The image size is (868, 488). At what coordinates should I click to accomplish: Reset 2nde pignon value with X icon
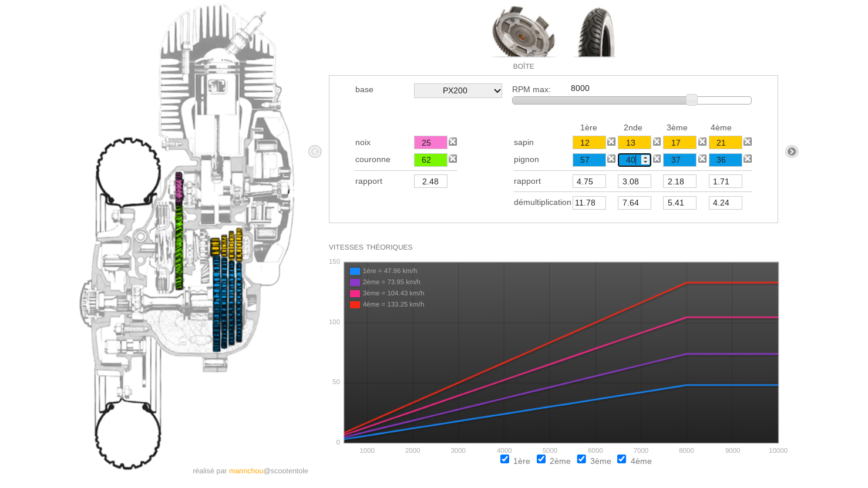[657, 159]
